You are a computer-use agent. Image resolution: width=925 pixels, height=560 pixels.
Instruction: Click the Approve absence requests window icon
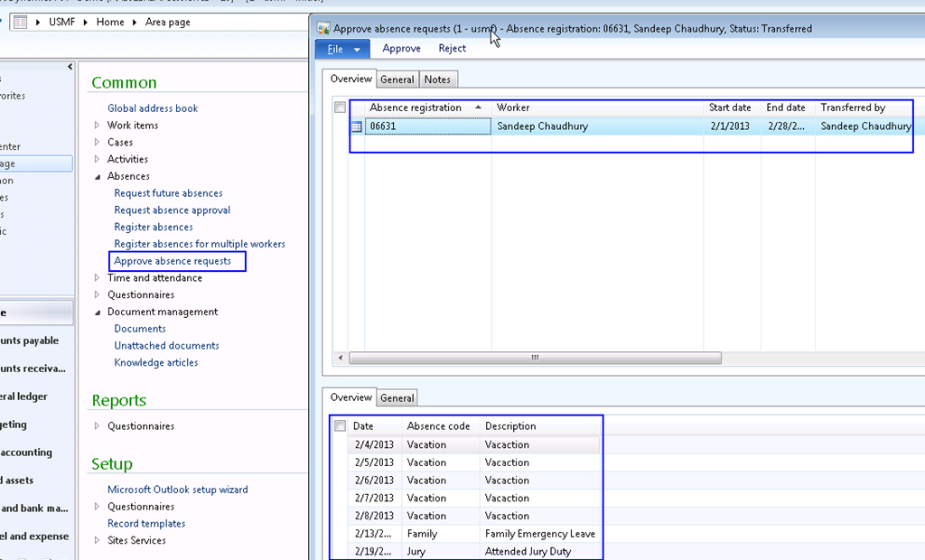pos(323,29)
